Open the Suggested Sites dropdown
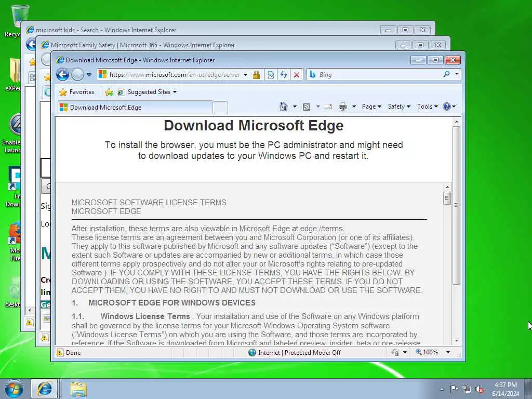 (x=148, y=92)
